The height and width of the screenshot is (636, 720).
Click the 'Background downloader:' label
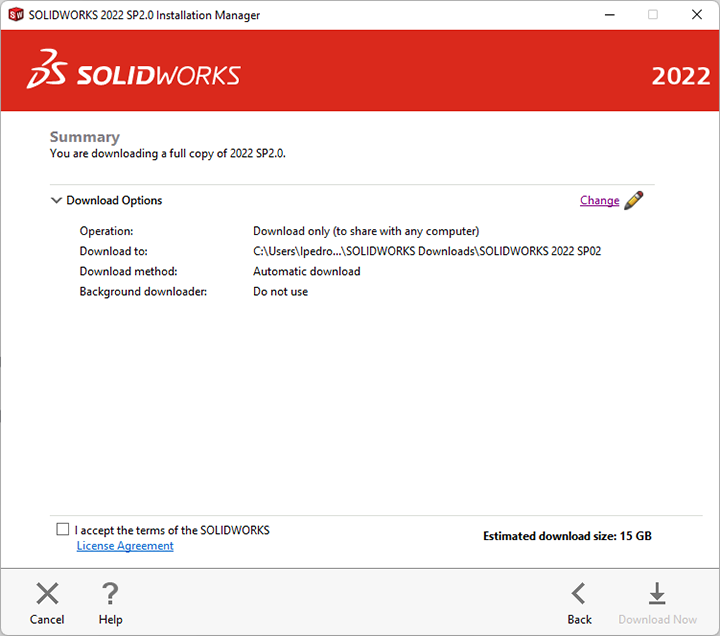click(143, 292)
